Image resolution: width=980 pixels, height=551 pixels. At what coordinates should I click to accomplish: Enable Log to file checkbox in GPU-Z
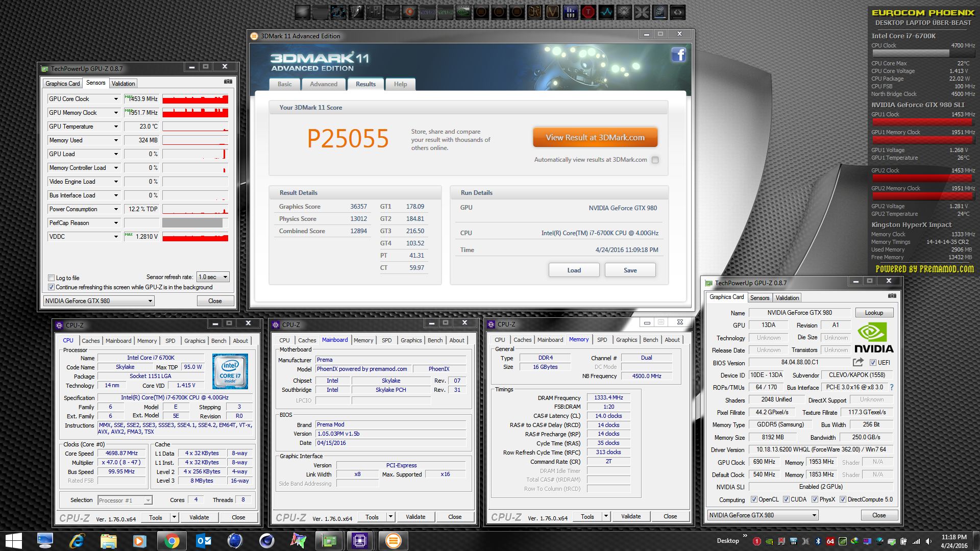tap(51, 278)
